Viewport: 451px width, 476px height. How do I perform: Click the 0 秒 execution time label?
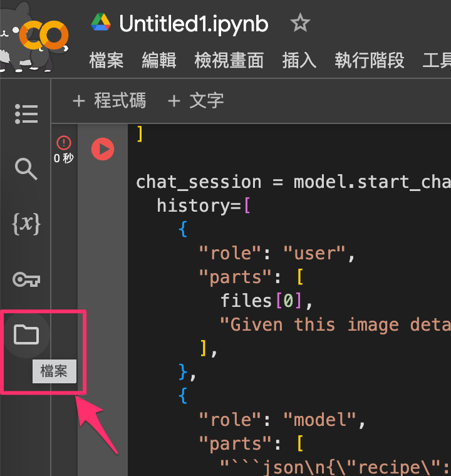(x=64, y=158)
